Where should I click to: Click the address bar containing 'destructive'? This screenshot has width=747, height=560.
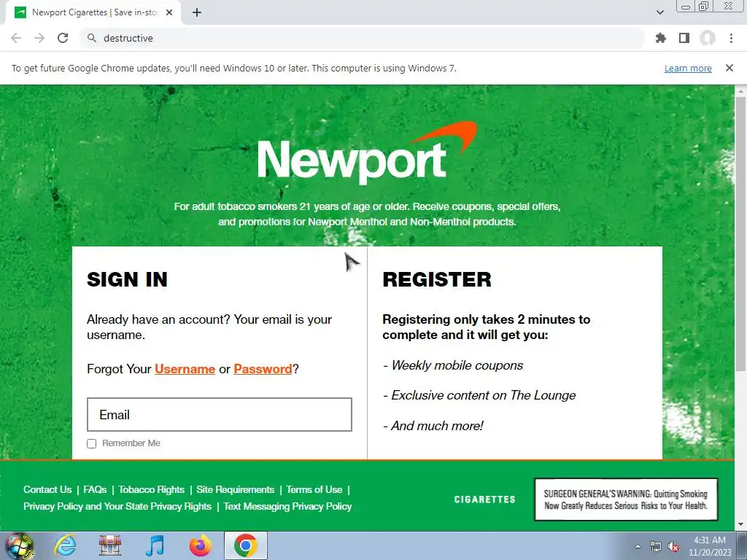coord(362,38)
